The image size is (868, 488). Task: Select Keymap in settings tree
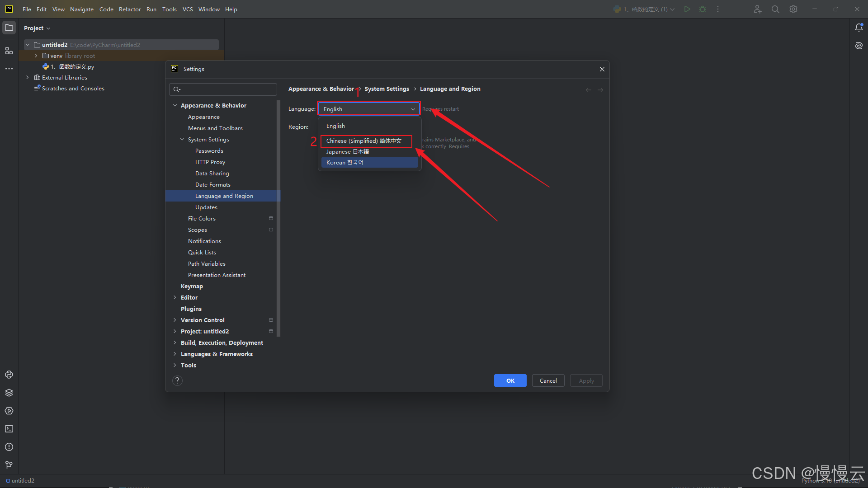[x=192, y=286]
